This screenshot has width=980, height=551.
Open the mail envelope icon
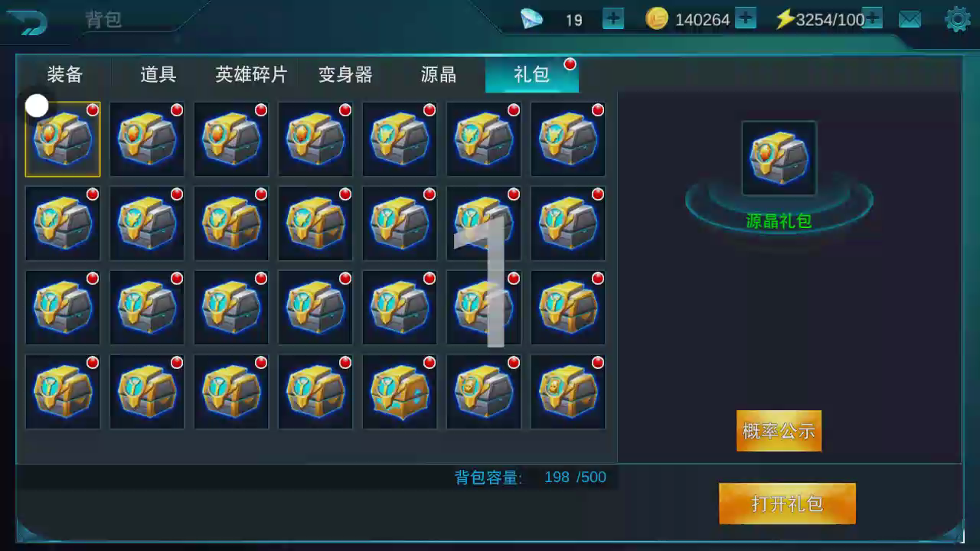910,19
